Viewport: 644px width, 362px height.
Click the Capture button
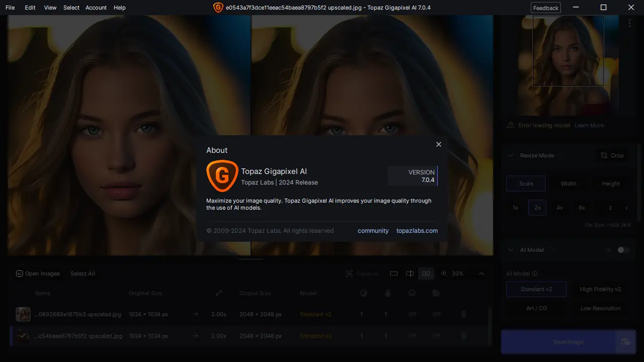[362, 274]
